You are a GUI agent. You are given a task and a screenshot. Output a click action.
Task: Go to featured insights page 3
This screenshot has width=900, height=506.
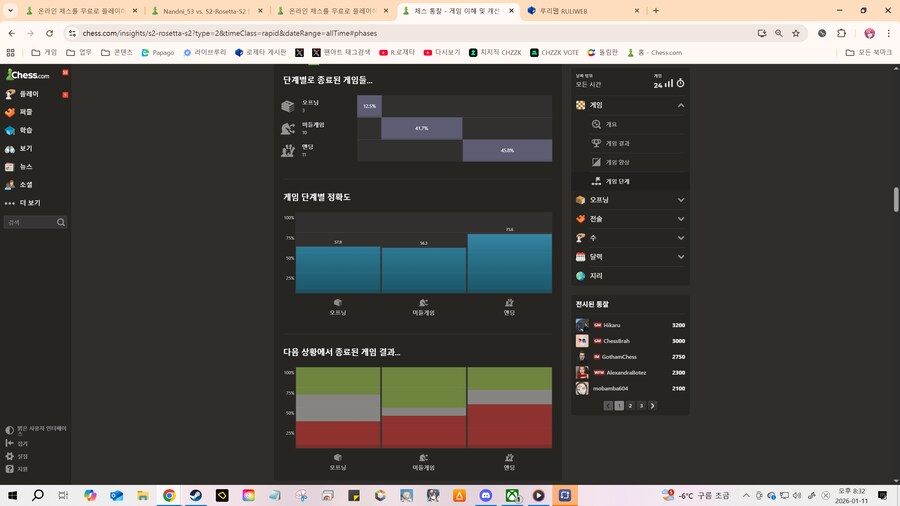click(x=641, y=406)
